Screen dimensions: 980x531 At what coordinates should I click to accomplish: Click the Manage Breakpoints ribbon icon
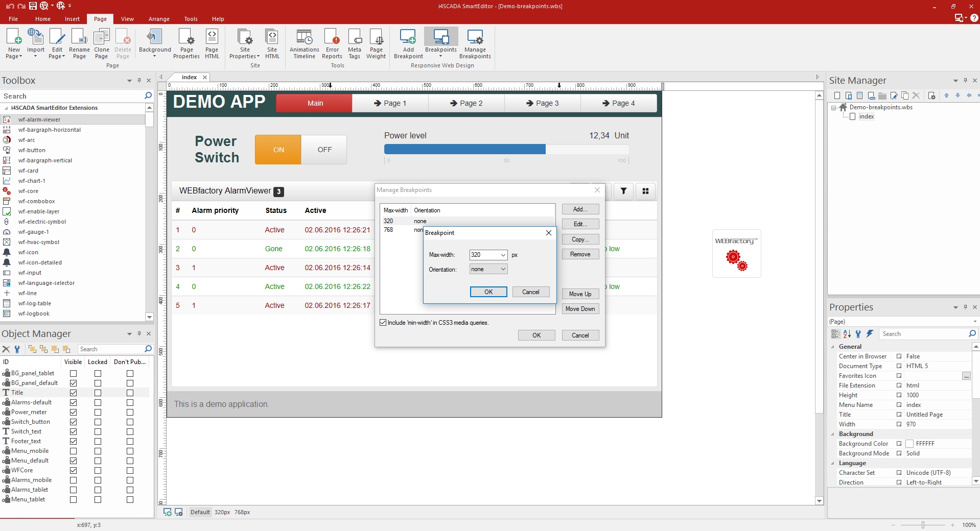[475, 43]
